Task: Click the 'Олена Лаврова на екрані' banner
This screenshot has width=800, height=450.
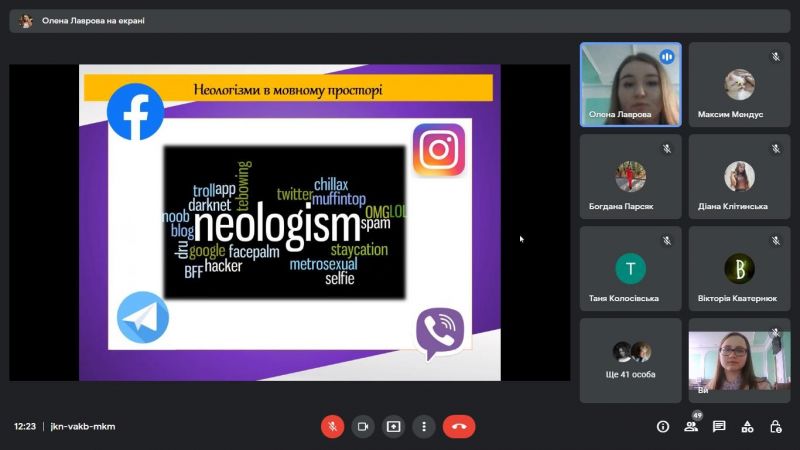Action: coord(399,21)
